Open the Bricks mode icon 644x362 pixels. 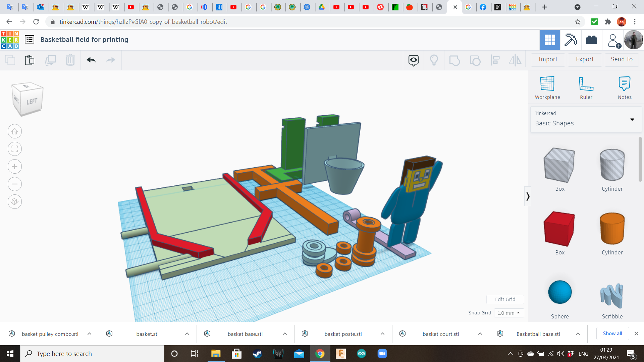coord(591,40)
